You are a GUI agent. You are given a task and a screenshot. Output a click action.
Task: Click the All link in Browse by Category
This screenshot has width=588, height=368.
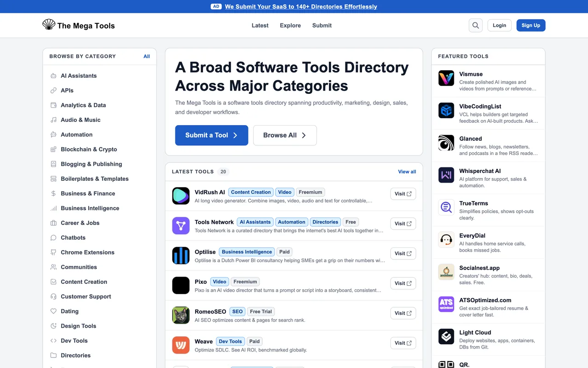[x=147, y=56]
